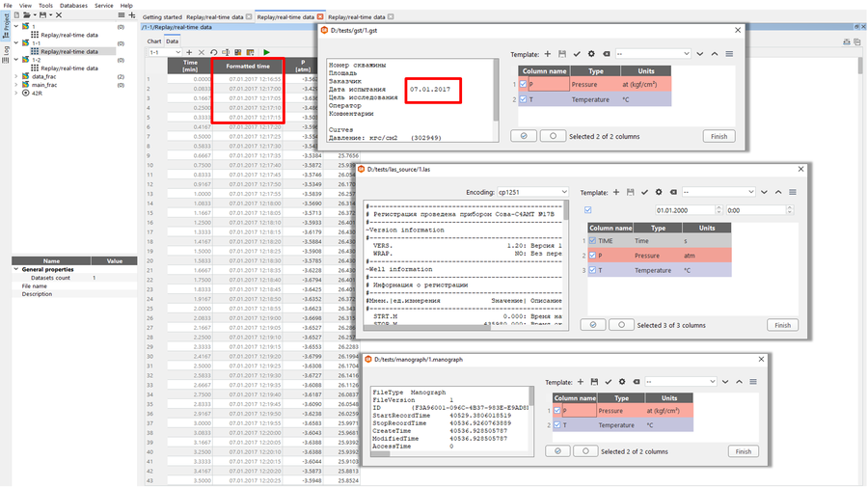Uncheck column T in 1.manograph dialog

click(557, 424)
